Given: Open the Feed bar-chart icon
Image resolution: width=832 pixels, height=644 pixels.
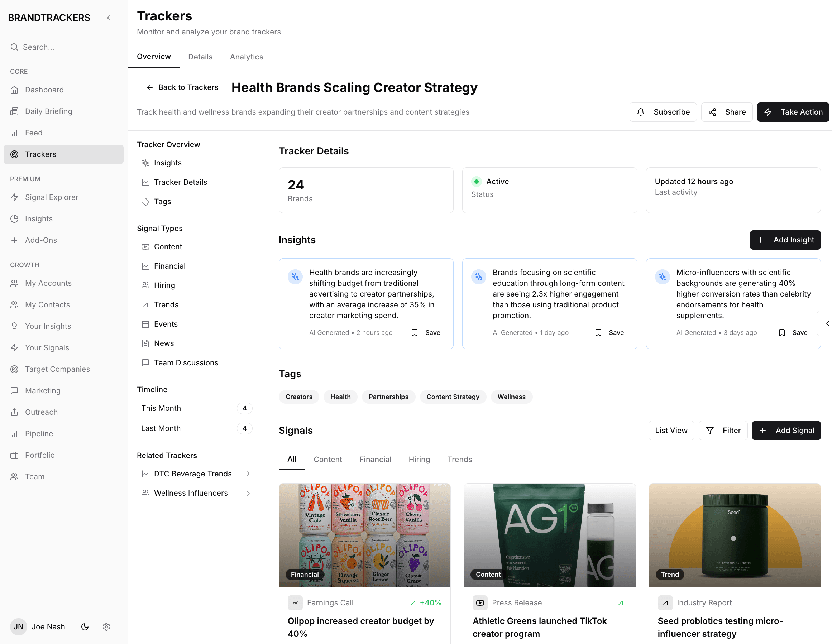Looking at the screenshot, I should pyautogui.click(x=14, y=133).
